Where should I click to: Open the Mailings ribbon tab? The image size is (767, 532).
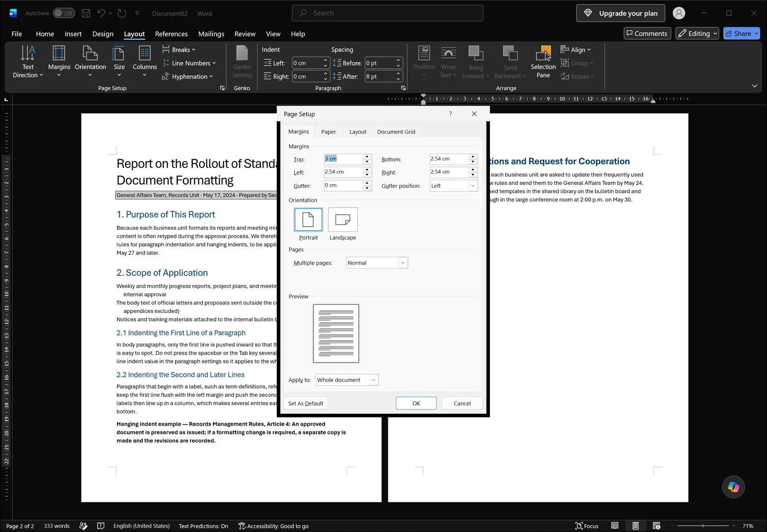(x=211, y=34)
